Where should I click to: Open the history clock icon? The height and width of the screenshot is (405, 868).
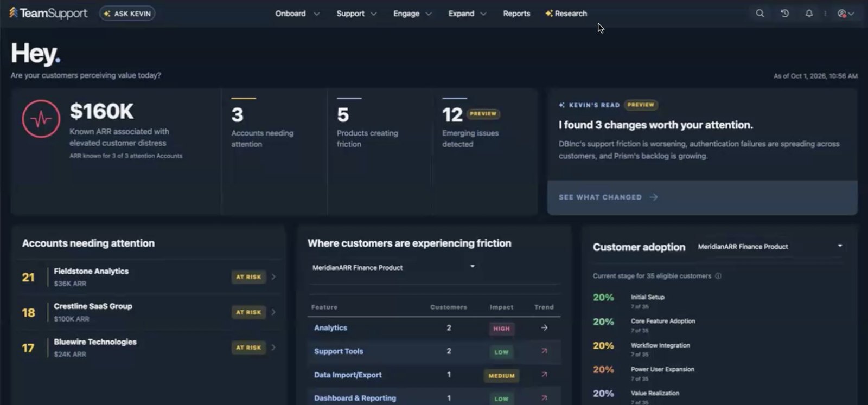coord(784,14)
